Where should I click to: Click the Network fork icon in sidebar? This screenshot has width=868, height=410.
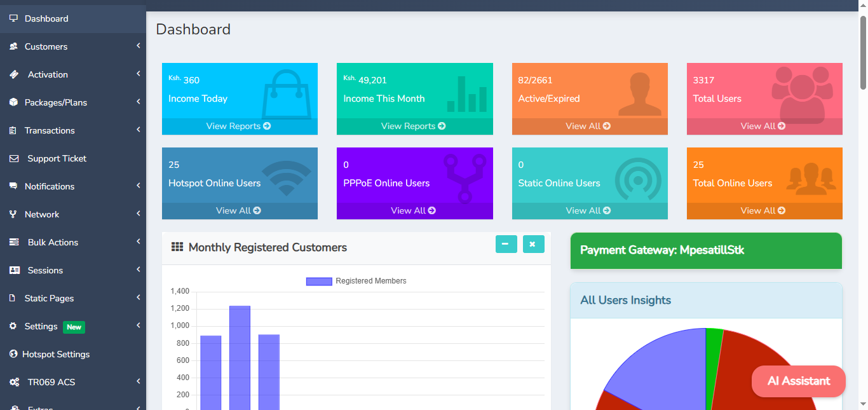(13, 214)
